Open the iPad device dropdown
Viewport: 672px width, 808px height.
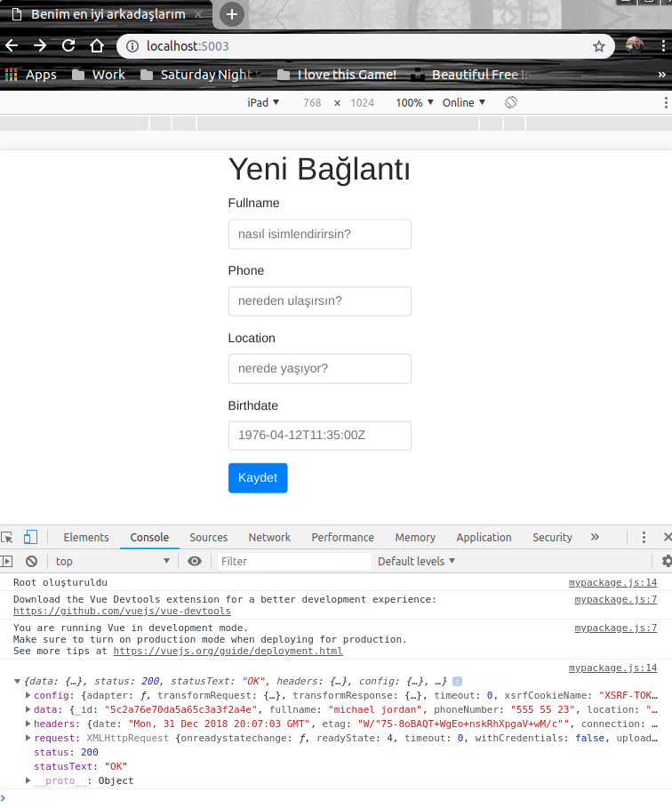pyautogui.click(x=263, y=102)
